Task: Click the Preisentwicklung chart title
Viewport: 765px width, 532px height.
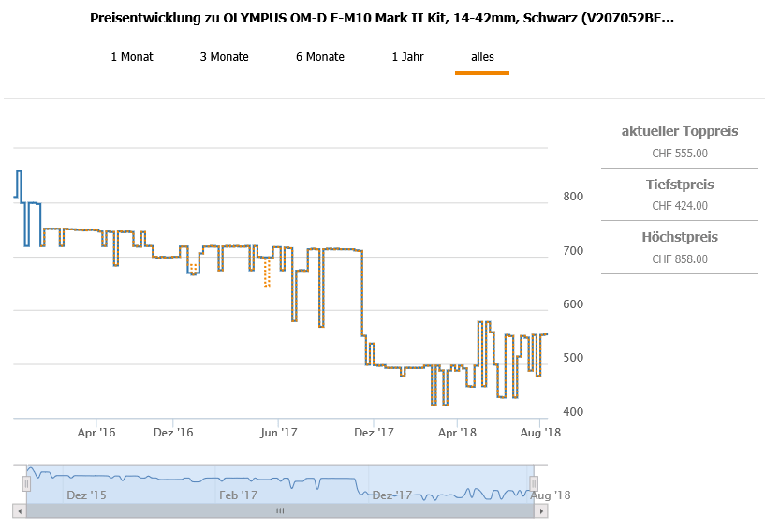Action: pos(382,18)
